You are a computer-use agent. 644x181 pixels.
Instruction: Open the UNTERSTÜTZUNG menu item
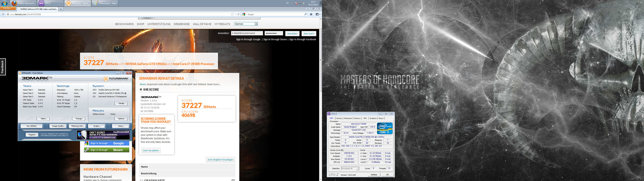(159, 24)
